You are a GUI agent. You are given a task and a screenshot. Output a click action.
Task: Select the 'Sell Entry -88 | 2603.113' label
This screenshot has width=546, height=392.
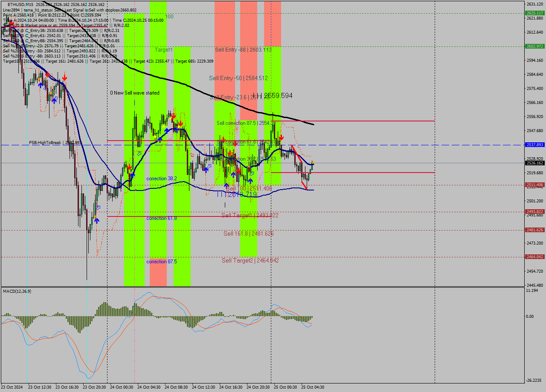click(243, 50)
